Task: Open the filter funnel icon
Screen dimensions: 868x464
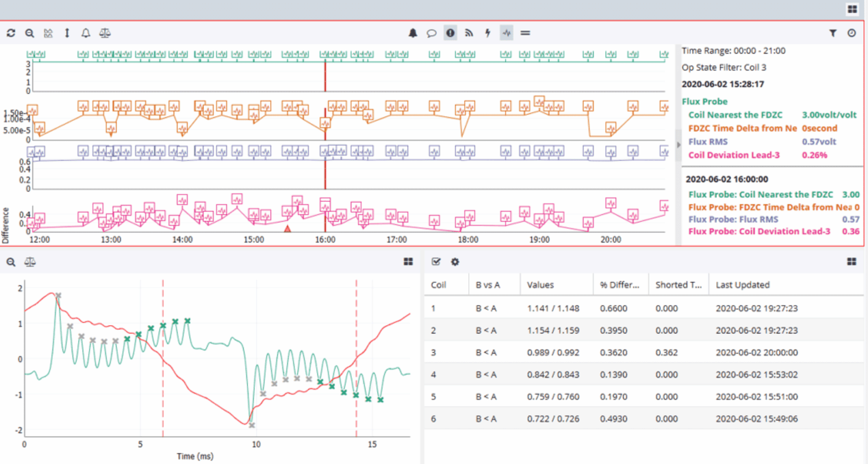Action: [x=833, y=33]
